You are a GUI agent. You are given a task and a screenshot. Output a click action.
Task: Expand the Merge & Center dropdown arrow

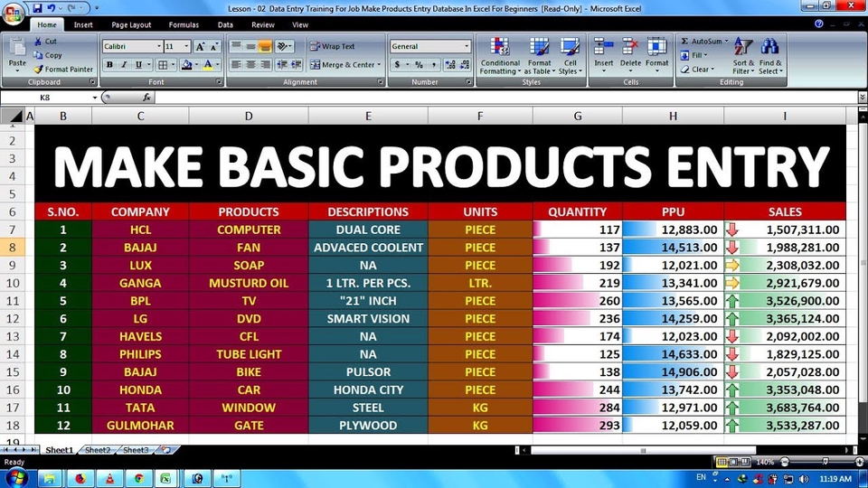pos(379,65)
